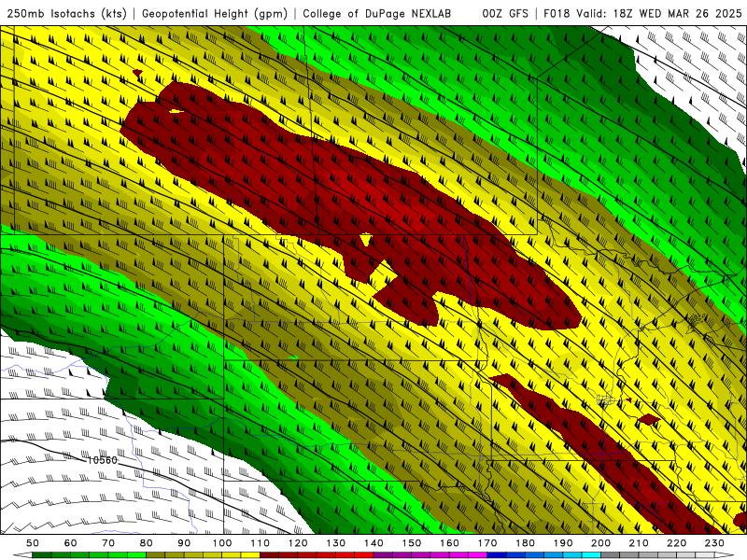Click the 190 value on the legend

563,543
